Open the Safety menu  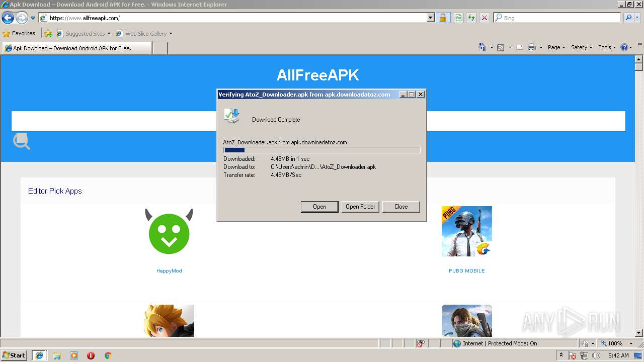[x=582, y=47]
